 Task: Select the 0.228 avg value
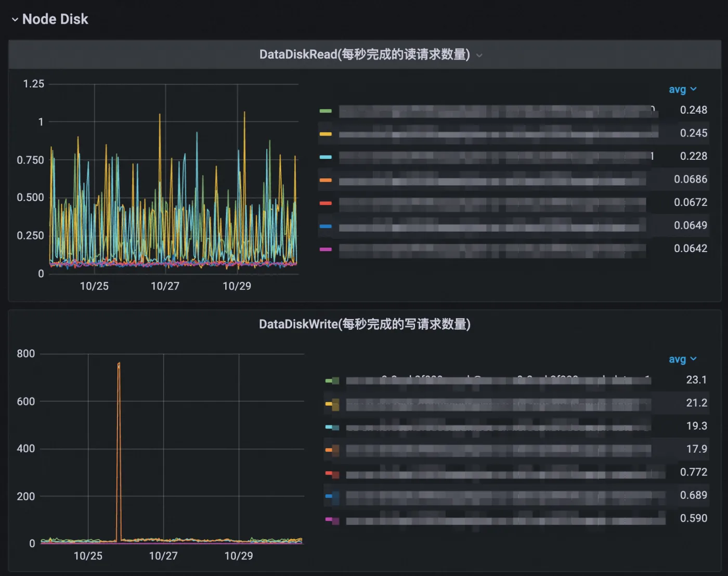click(x=693, y=156)
